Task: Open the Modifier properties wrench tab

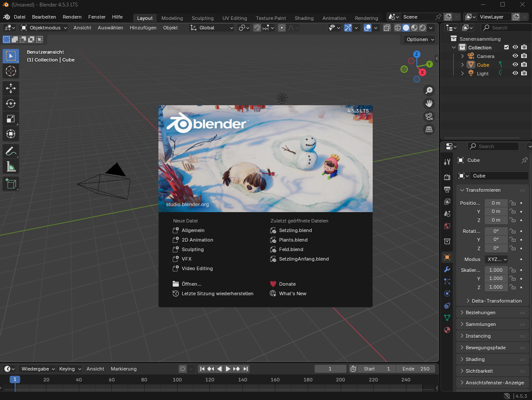Action: (447, 269)
